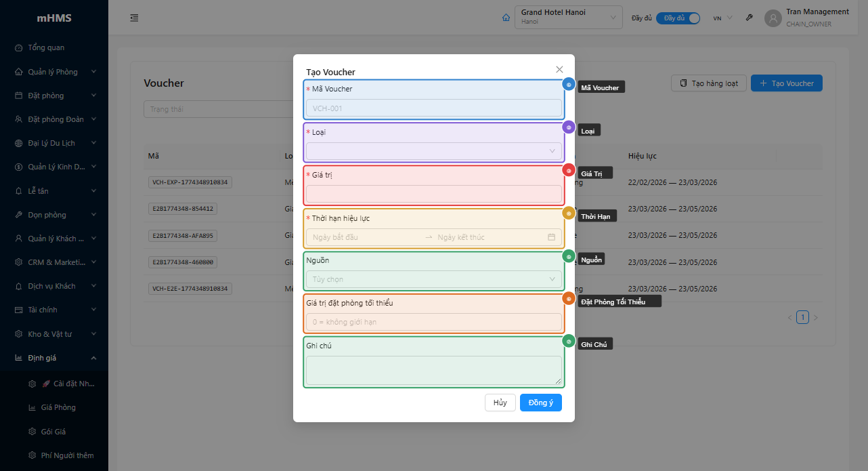Viewport: 868px width, 471px height.
Task: Click the sidebar collapse menu icon
Action: coord(134,18)
